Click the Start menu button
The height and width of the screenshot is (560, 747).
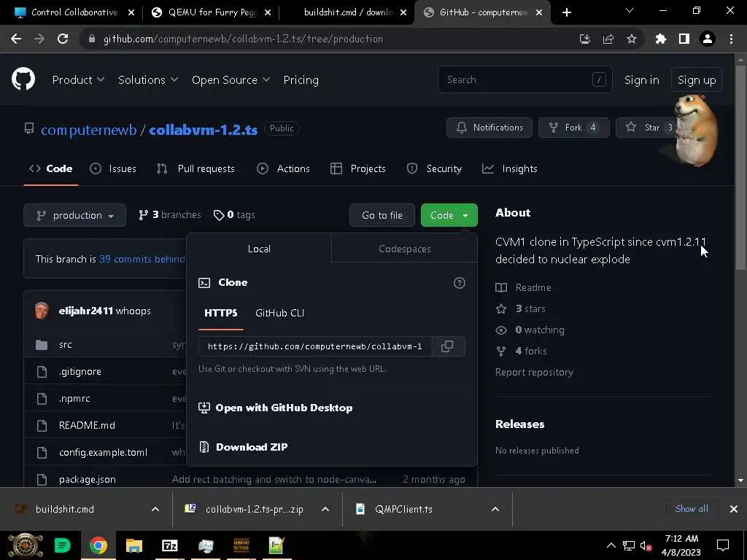(x=26, y=545)
